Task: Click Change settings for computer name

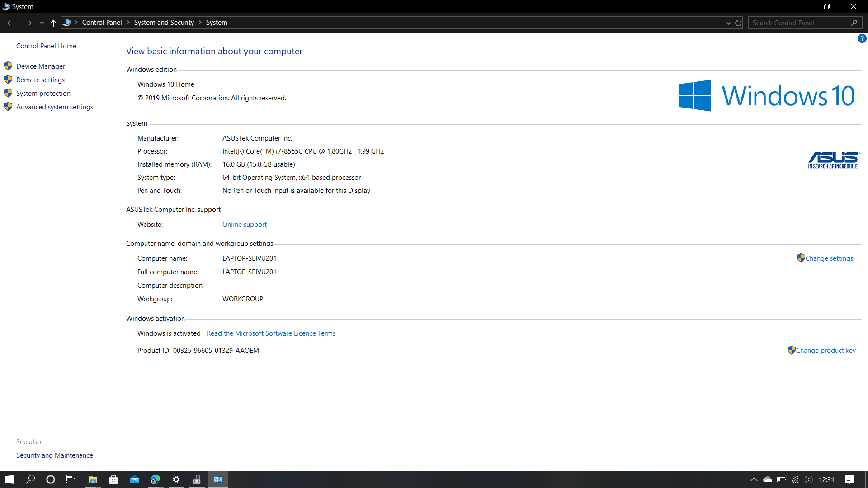Action: click(829, 258)
